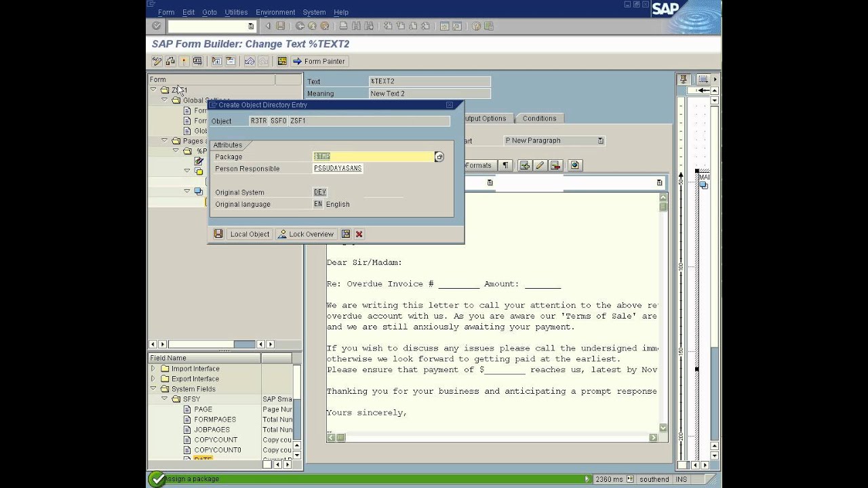This screenshot has height=488, width=868.
Task: Click in the Package input field
Action: 373,157
